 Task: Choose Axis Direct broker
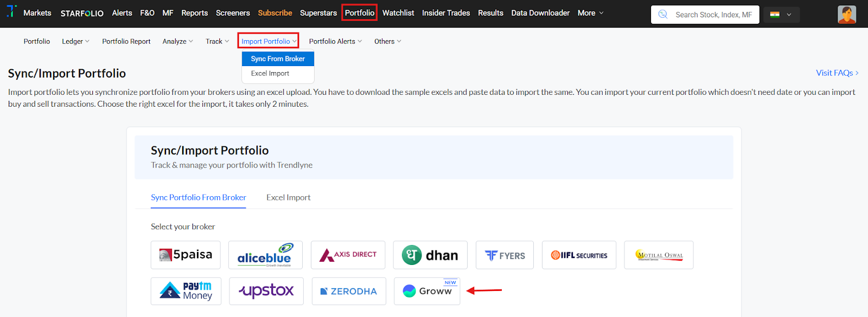(x=348, y=255)
